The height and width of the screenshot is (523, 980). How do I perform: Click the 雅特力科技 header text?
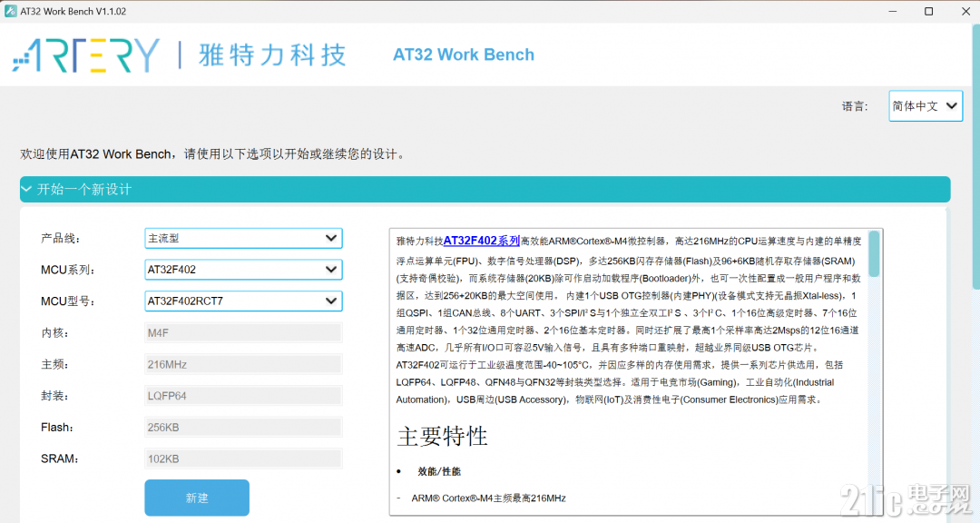click(272, 55)
